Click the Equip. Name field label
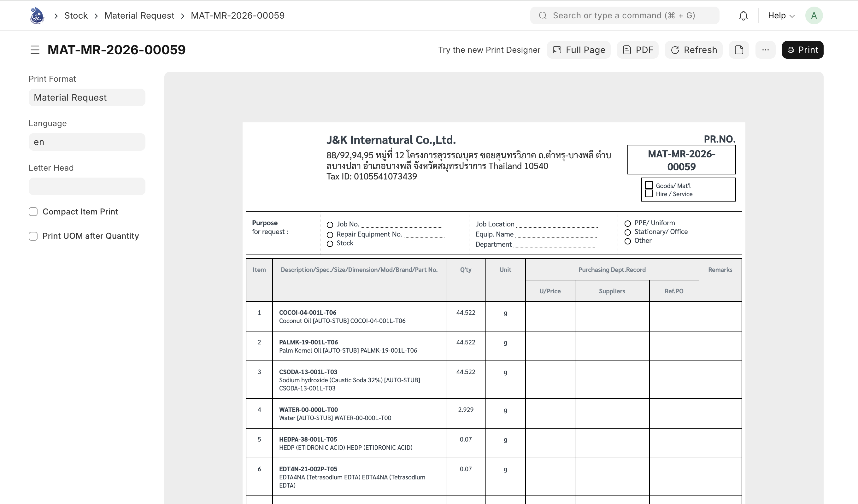This screenshot has width=858, height=504. (x=494, y=234)
